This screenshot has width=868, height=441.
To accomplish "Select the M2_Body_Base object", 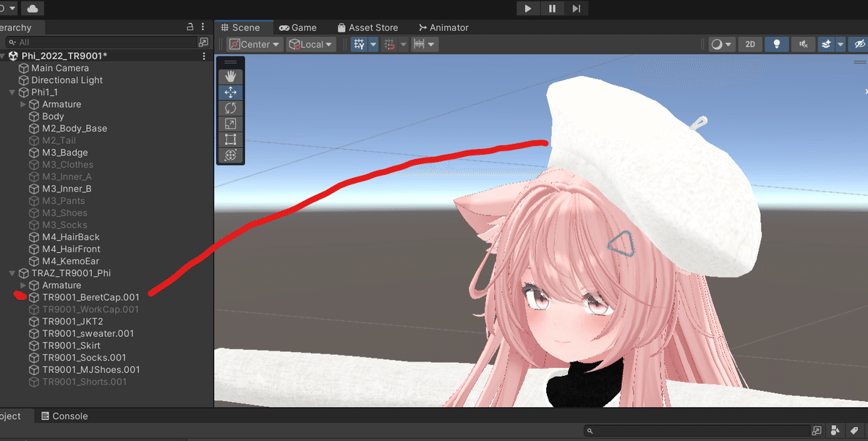I will [x=75, y=129].
